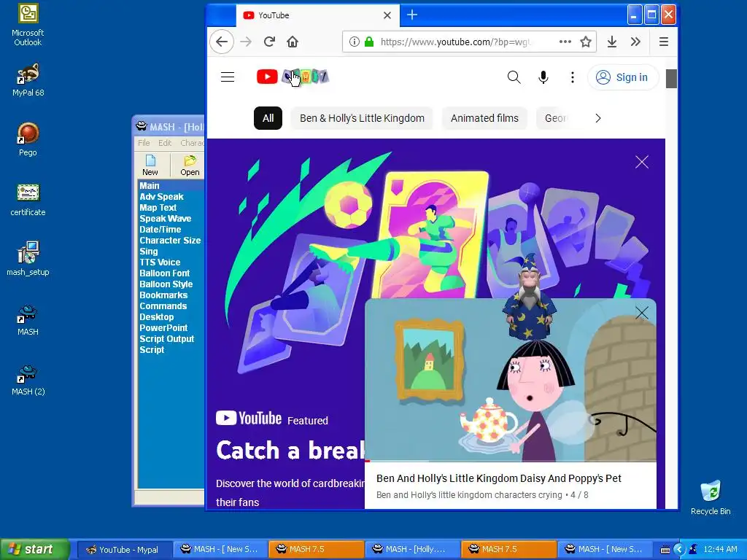Select Date/Time in MASH list
This screenshot has width=747, height=560.
[x=160, y=230]
